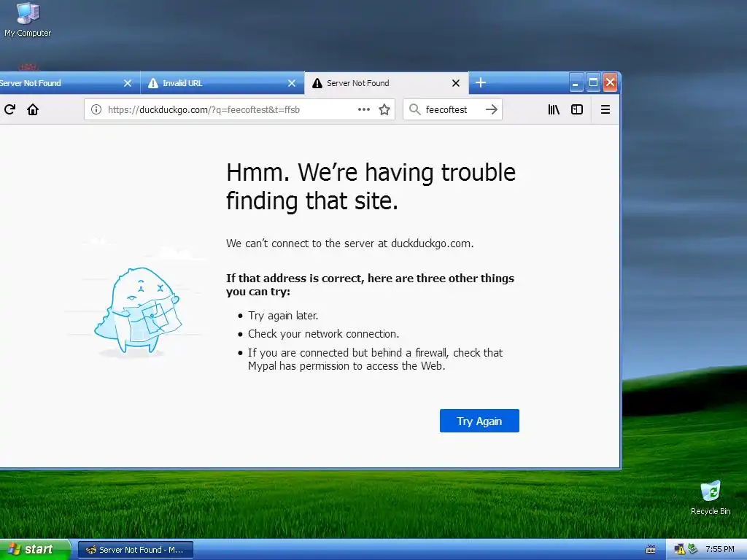
Task: Click the Try Again button
Action: pyautogui.click(x=479, y=421)
